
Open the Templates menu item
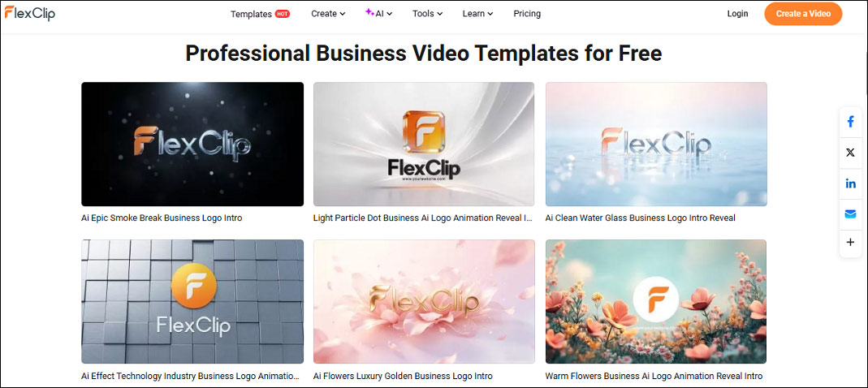pos(252,14)
